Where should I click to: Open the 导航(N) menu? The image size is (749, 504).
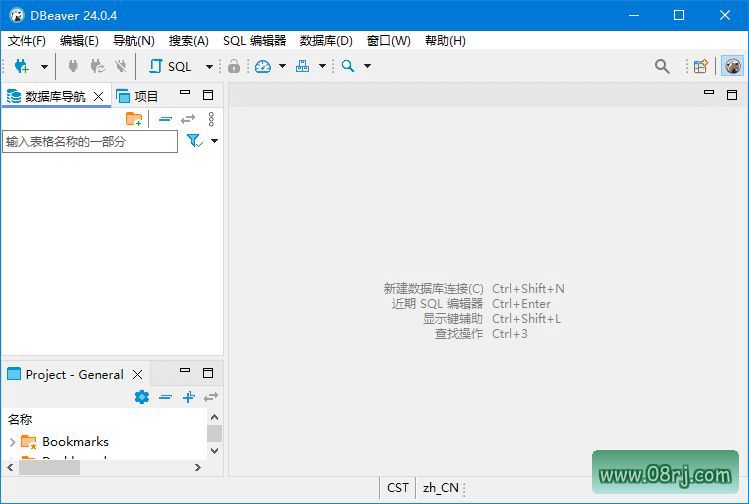click(x=134, y=41)
